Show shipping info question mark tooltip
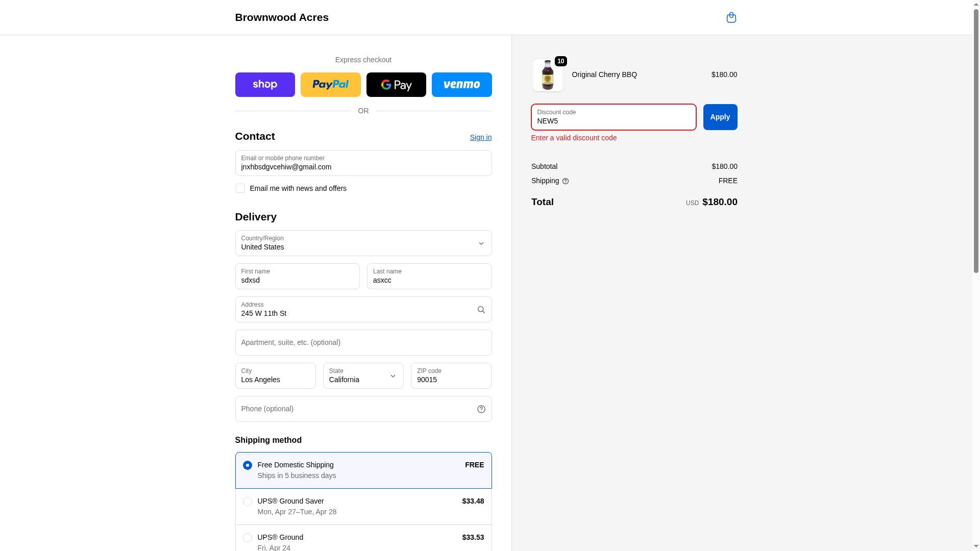This screenshot has height=551, width=980. click(x=565, y=181)
